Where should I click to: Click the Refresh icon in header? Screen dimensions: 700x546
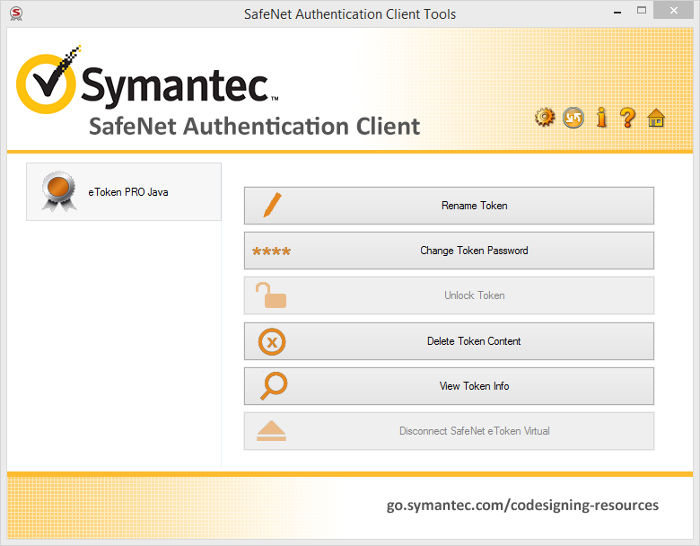tap(573, 118)
